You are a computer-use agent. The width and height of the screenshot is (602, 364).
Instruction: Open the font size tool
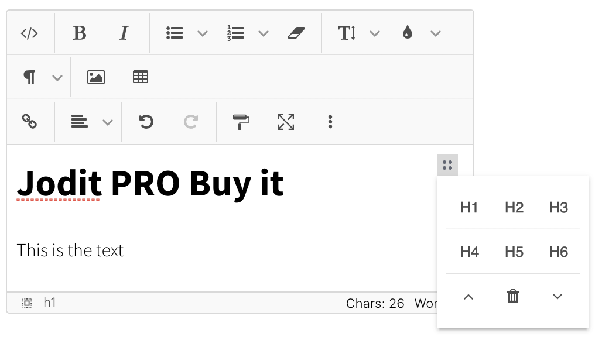(x=347, y=33)
